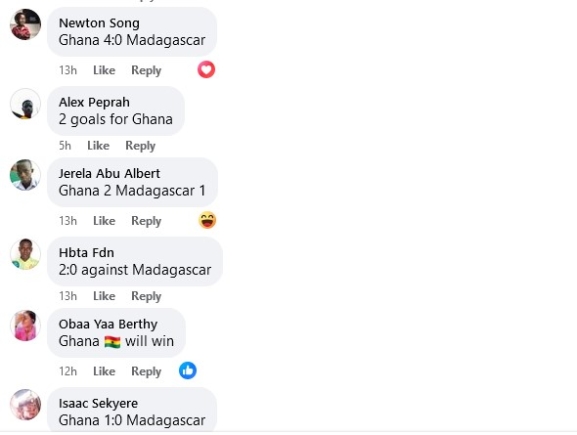Screen dimensions: 577x435
Task: Like Jerela Abu Albert's comment
Action: click(104, 220)
